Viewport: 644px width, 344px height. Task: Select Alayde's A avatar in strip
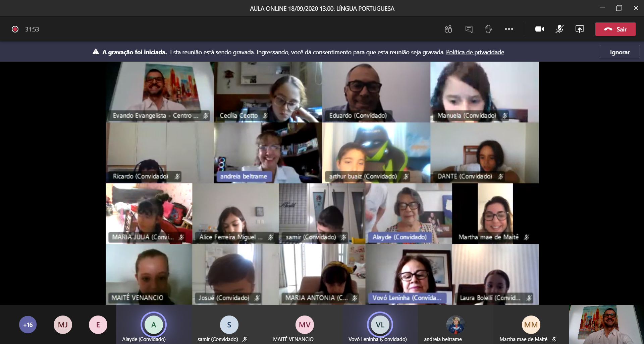pyautogui.click(x=153, y=325)
